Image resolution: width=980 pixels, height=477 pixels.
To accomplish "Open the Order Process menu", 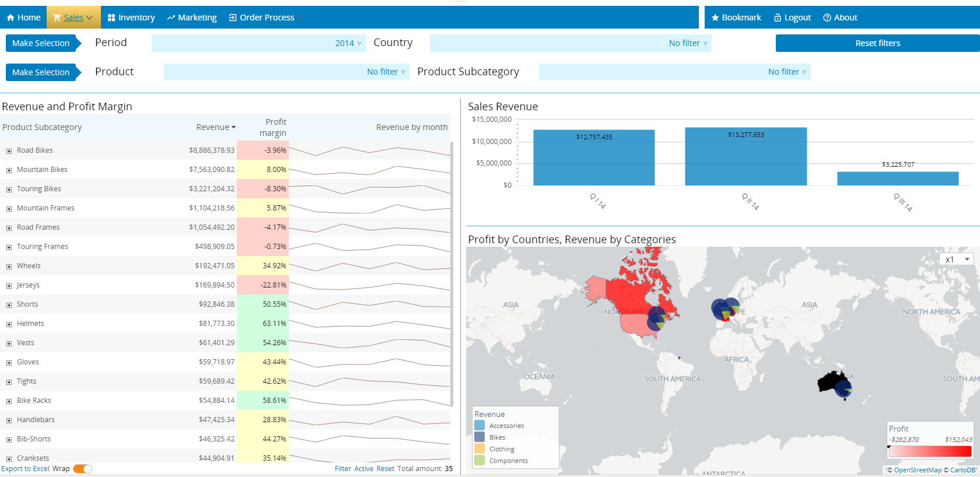I will pos(265,17).
